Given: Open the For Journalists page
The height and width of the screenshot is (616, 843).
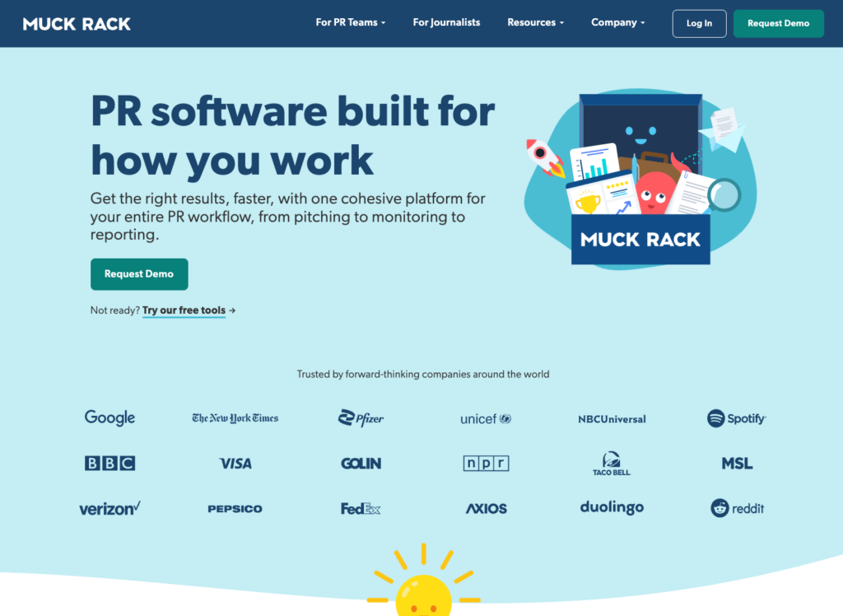Looking at the screenshot, I should 446,22.
